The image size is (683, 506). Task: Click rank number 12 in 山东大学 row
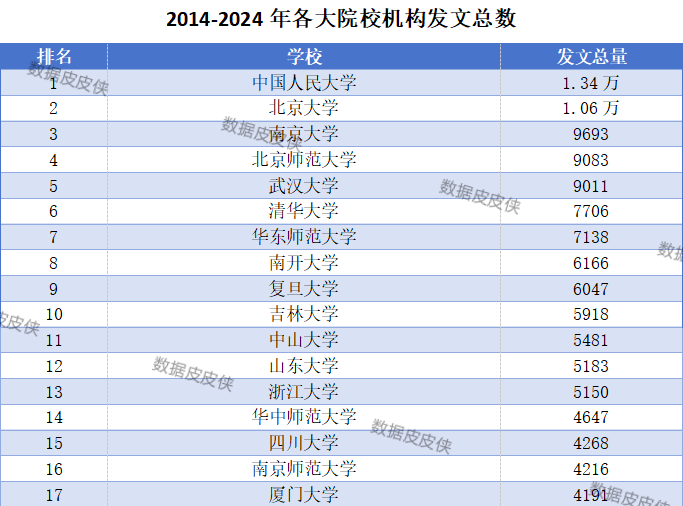54,366
